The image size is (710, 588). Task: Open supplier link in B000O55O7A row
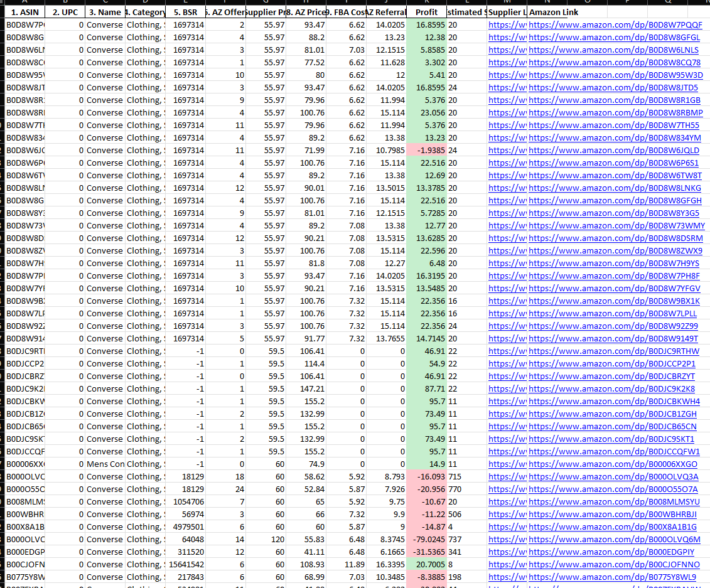click(507, 489)
